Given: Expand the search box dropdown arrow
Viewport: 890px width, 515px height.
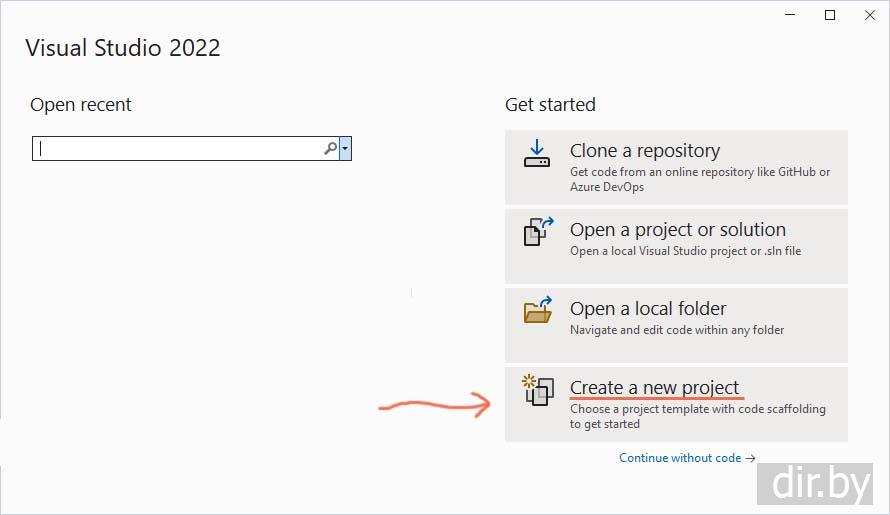Looking at the screenshot, I should pos(345,149).
